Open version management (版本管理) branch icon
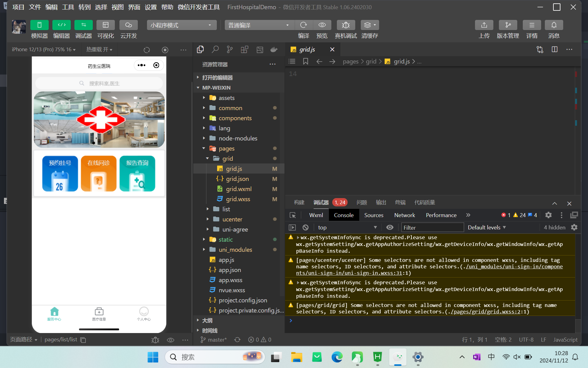 [x=508, y=25]
